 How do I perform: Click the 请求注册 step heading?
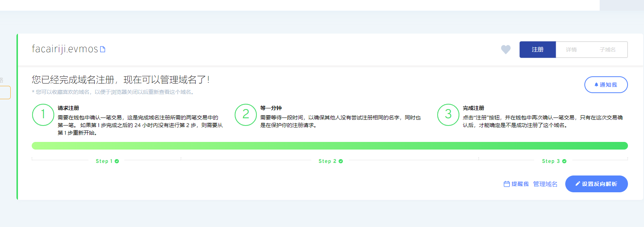tap(68, 108)
